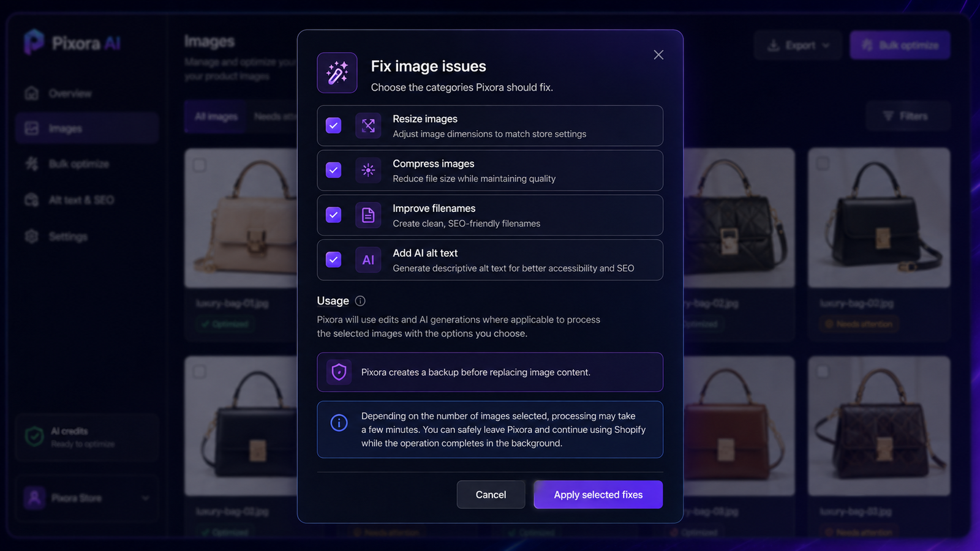Click the backup shield icon
The height and width of the screenshot is (551, 980).
(339, 372)
